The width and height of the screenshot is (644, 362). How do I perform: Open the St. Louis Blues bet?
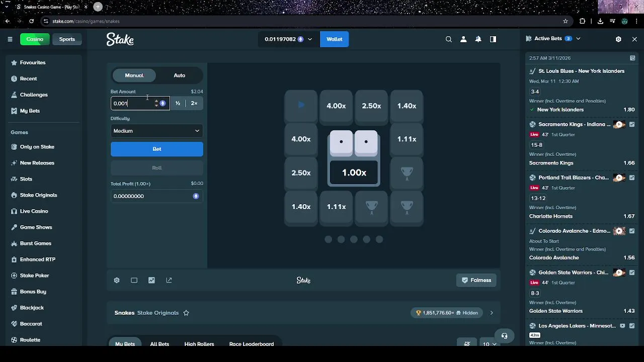pyautogui.click(x=581, y=71)
